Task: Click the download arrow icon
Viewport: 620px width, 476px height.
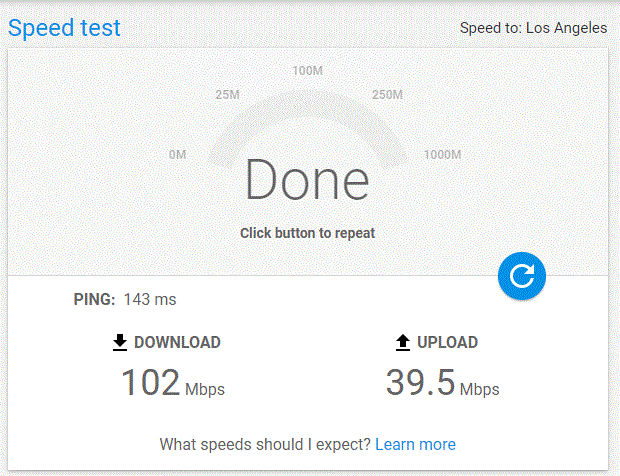Action: (x=120, y=343)
